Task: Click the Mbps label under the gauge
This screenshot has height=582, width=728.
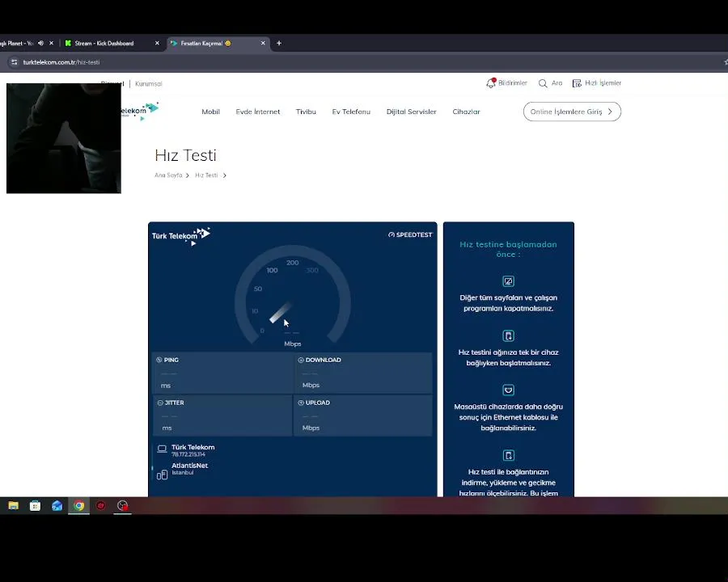Action: [293, 344]
